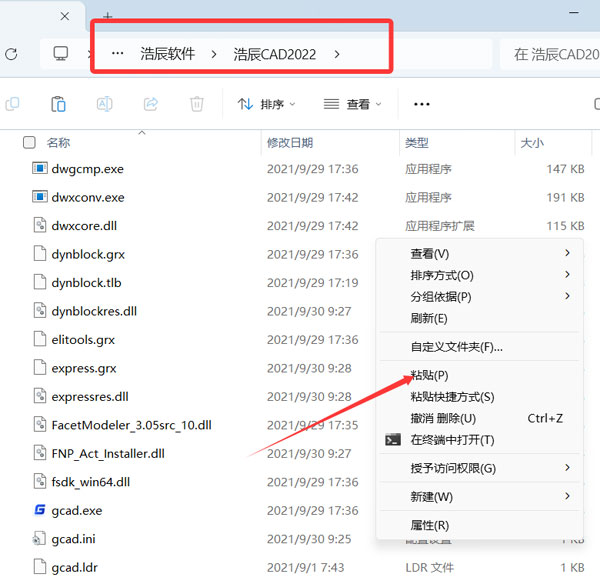
Task: Choose 粘贴(P) in context menu
Action: [x=480, y=375]
